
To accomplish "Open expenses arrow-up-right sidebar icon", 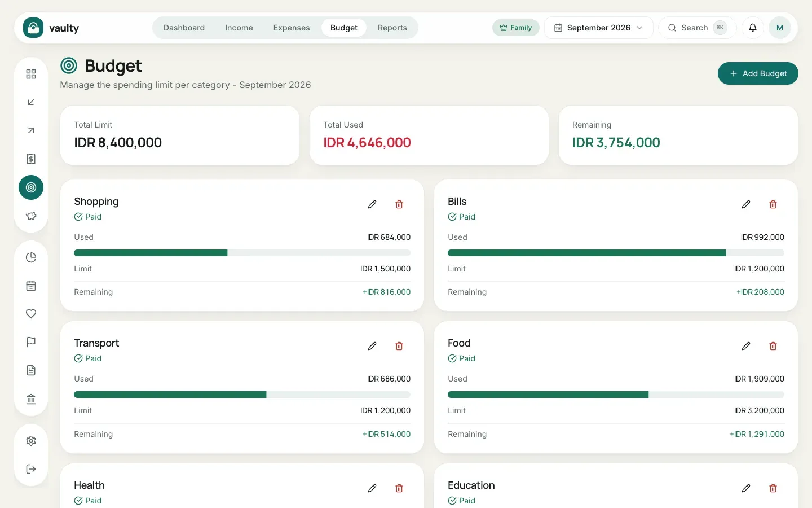I will (x=31, y=130).
